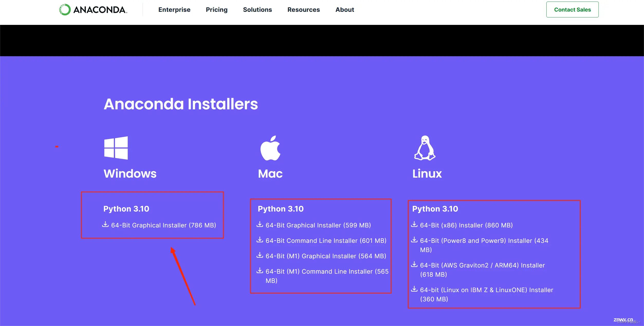
Task: Click download icon beside M1 Command Line Installer
Action: tap(260, 271)
